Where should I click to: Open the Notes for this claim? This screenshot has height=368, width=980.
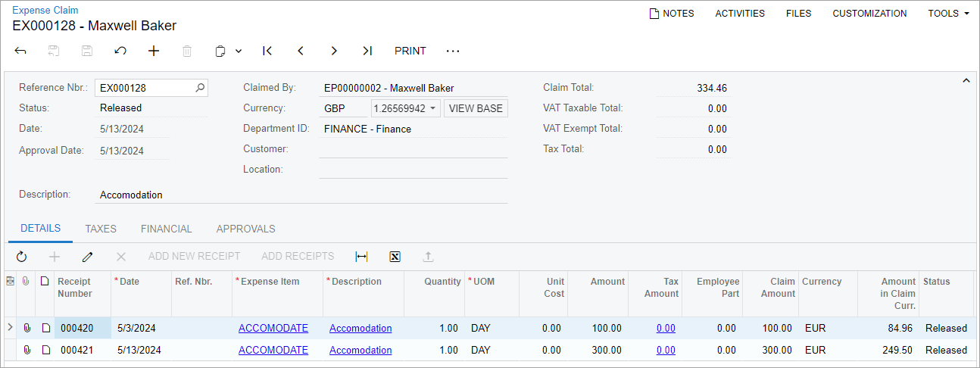click(x=672, y=14)
